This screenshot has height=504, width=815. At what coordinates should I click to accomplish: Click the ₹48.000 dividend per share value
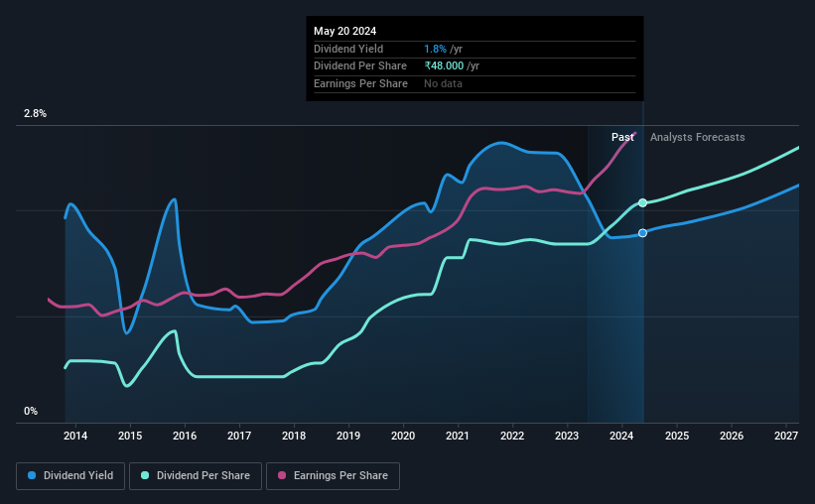click(444, 66)
